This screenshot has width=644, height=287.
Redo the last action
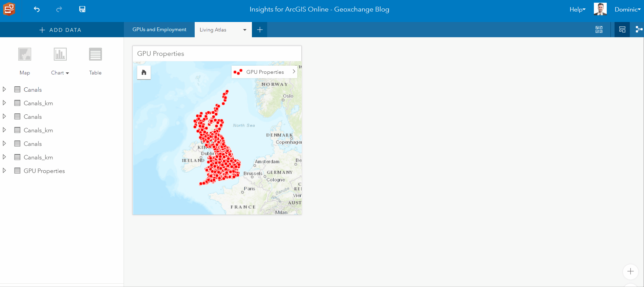pyautogui.click(x=59, y=9)
